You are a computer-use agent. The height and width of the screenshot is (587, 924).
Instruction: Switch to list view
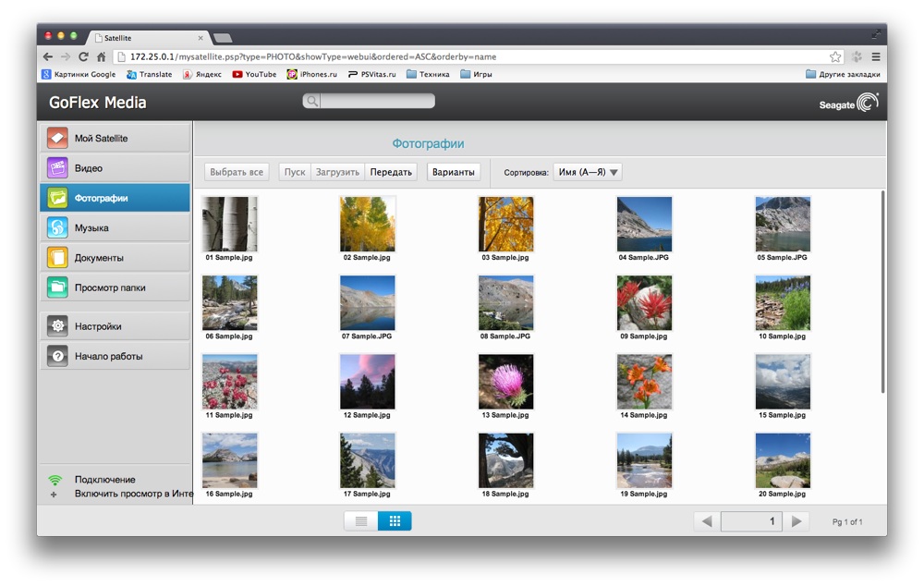(361, 521)
